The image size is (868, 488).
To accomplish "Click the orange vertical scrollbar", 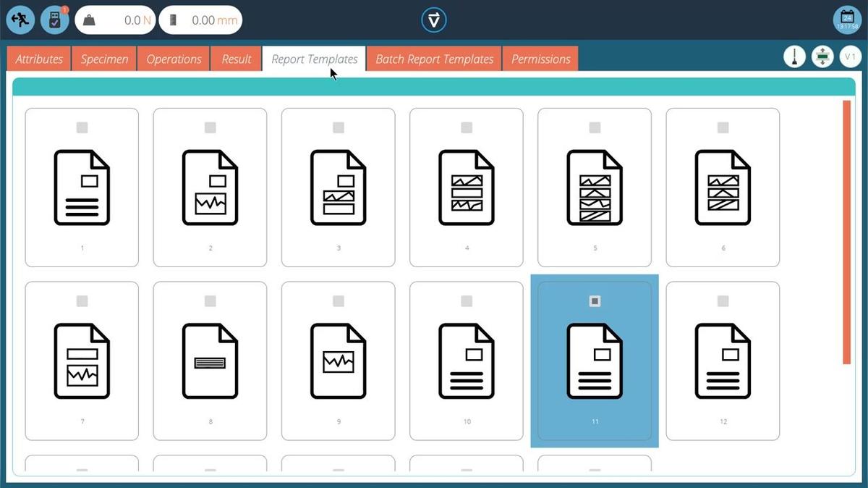I will click(x=847, y=232).
